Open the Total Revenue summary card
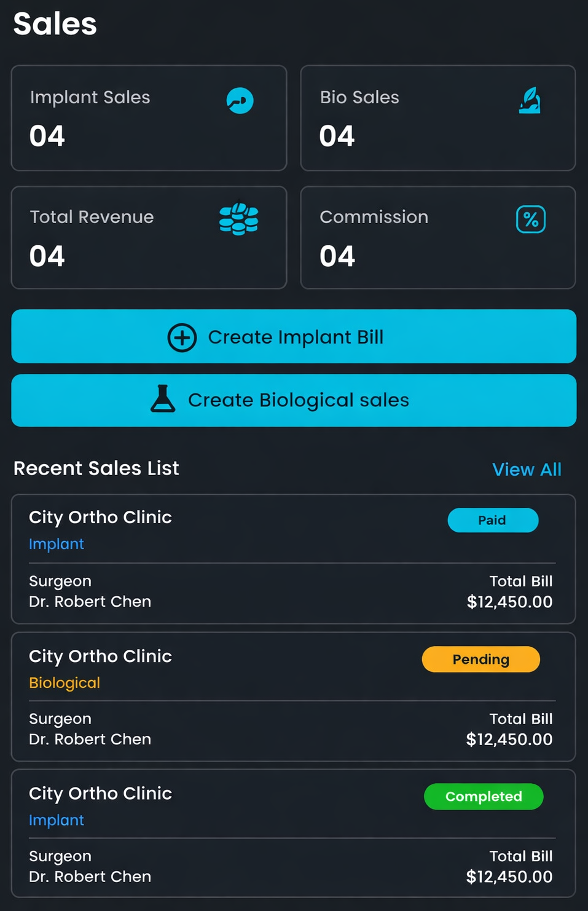 [149, 238]
